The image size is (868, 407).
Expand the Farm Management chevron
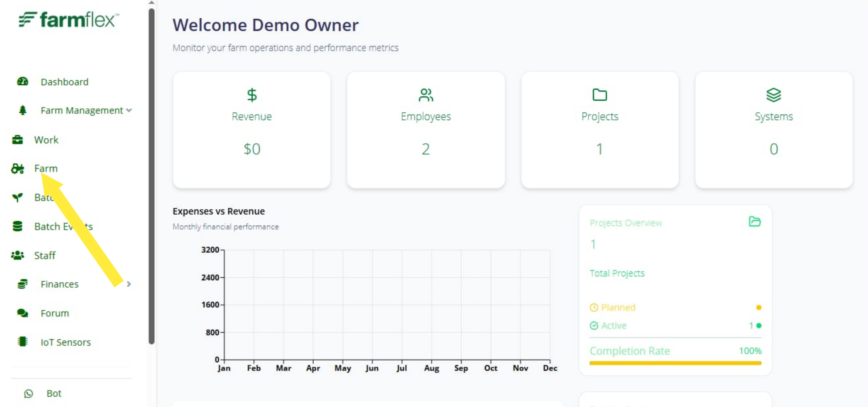tap(129, 110)
